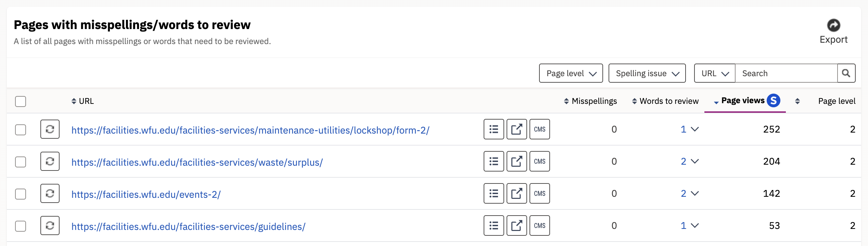Select the waste/surplus row checkbox
The image size is (868, 246).
[21, 162]
